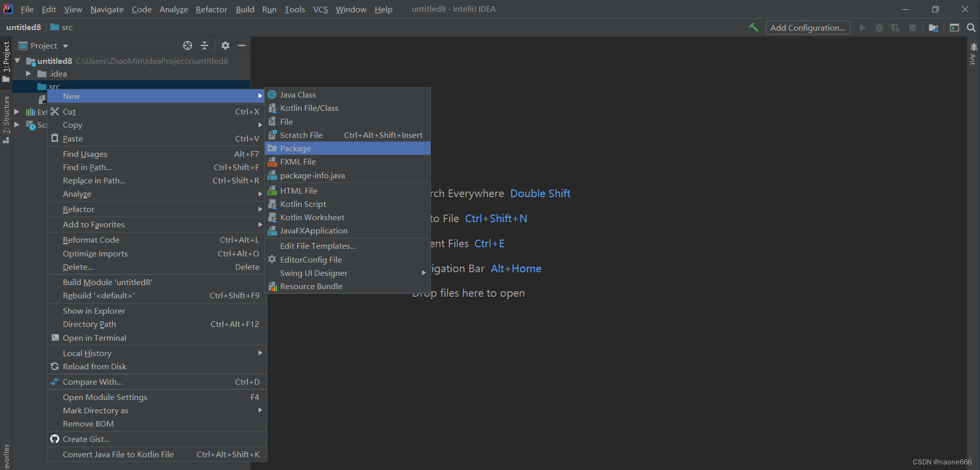Open Project Structure toolbar icon

pos(933,28)
